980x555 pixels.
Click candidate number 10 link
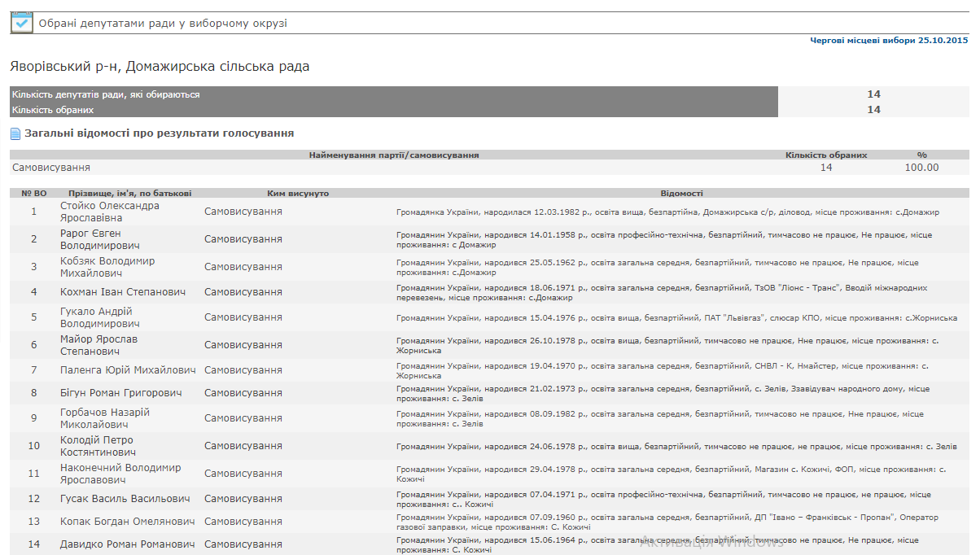[34, 446]
